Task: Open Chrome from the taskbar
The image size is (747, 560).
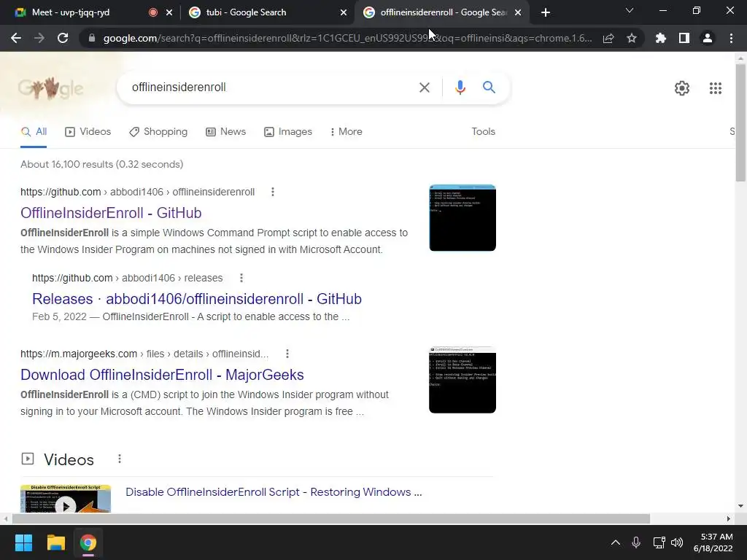Action: [x=88, y=542]
